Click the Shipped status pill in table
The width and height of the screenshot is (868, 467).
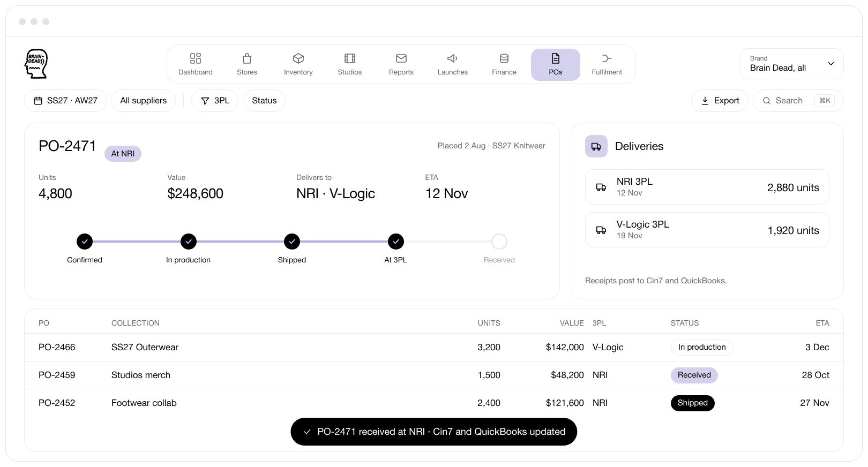pyautogui.click(x=693, y=403)
